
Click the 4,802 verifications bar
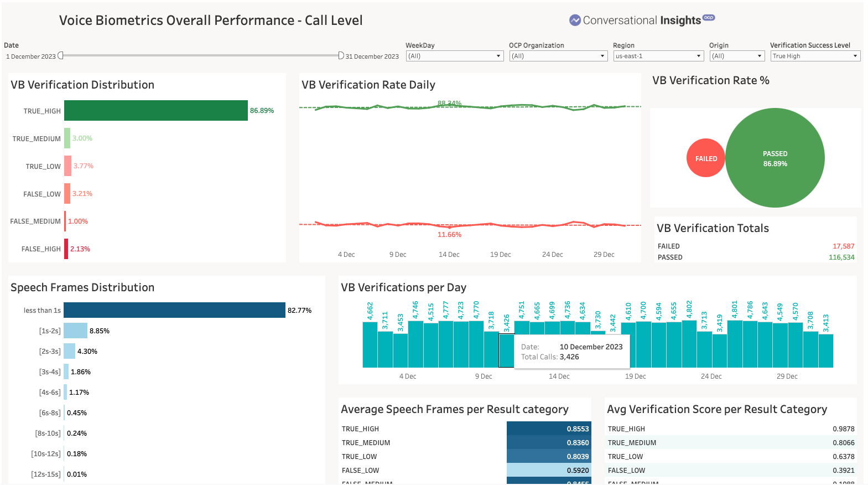(x=689, y=344)
